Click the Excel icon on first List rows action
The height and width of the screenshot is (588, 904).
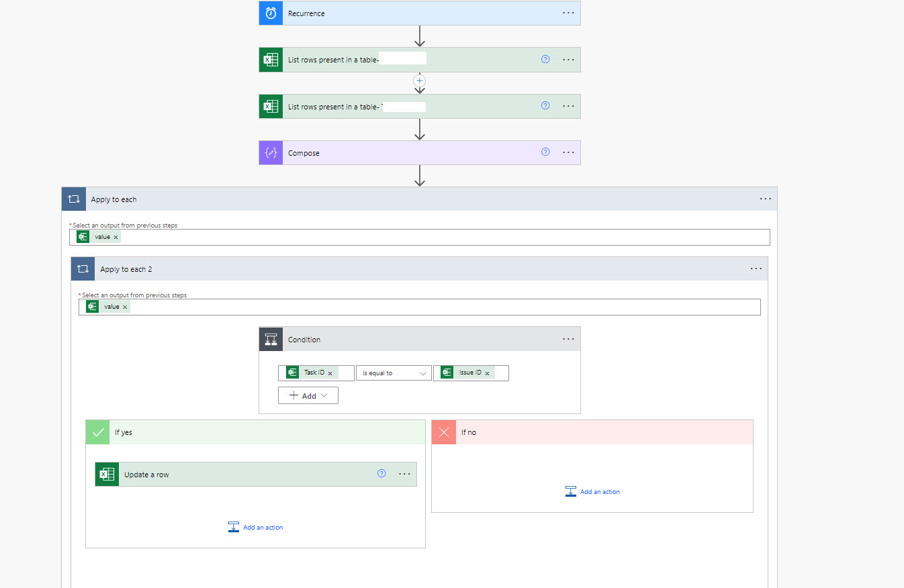(x=271, y=60)
